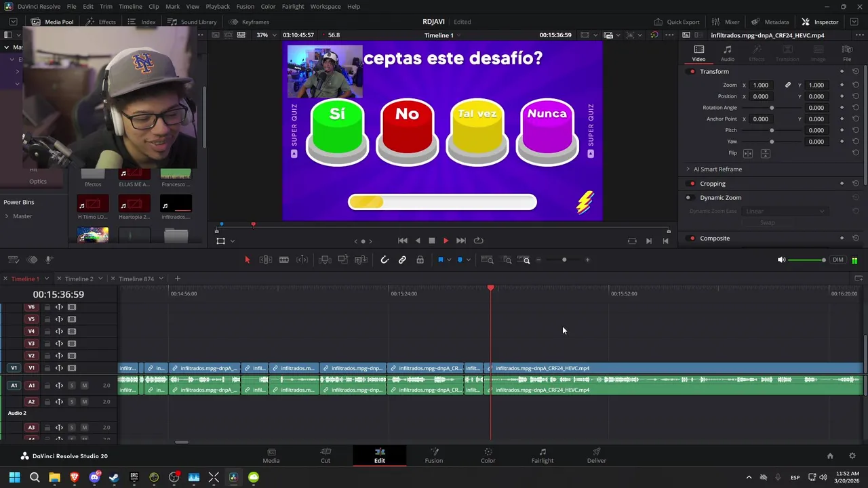Viewport: 868px width, 488px height.
Task: Open the Fairlight menu
Action: [x=293, y=7]
